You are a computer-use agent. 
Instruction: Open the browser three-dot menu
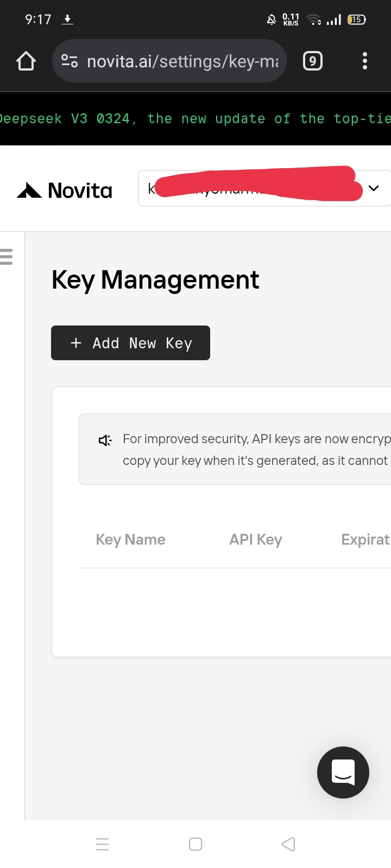coord(365,61)
